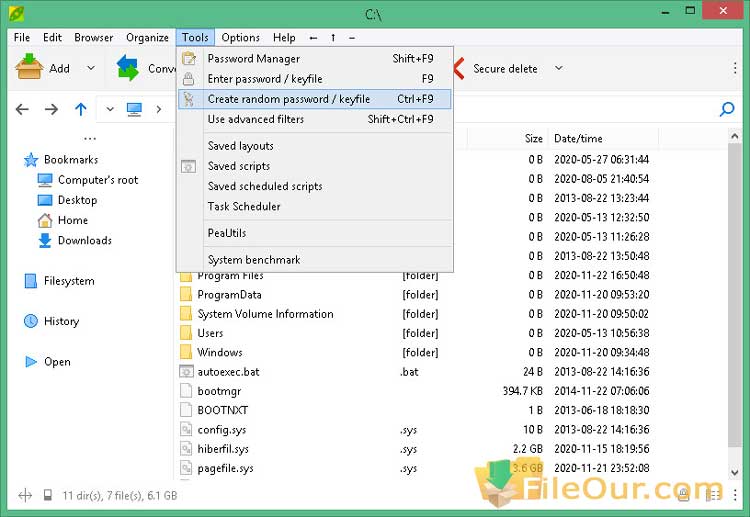Select the autoexec.bat file in the list

coord(227,371)
